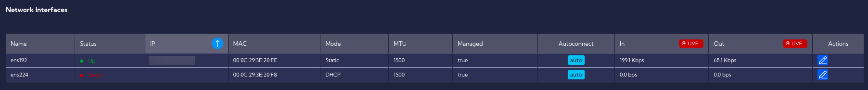Click the Autoconnect column header
The width and height of the screenshot is (868, 90).
point(576,44)
